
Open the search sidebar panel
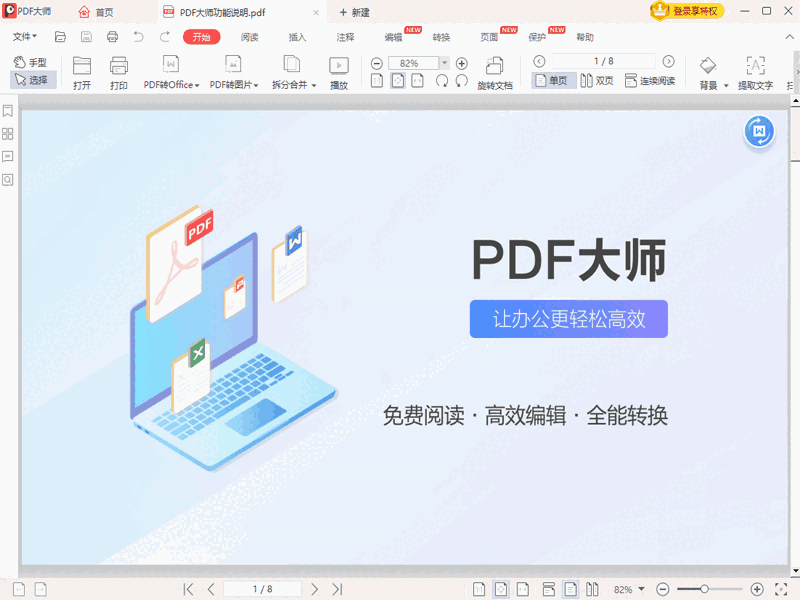(x=8, y=180)
